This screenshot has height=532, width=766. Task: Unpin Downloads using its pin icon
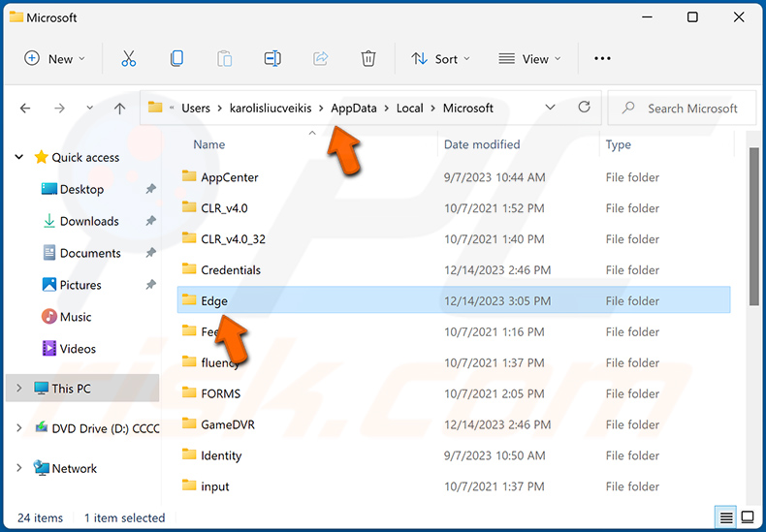[x=151, y=221]
